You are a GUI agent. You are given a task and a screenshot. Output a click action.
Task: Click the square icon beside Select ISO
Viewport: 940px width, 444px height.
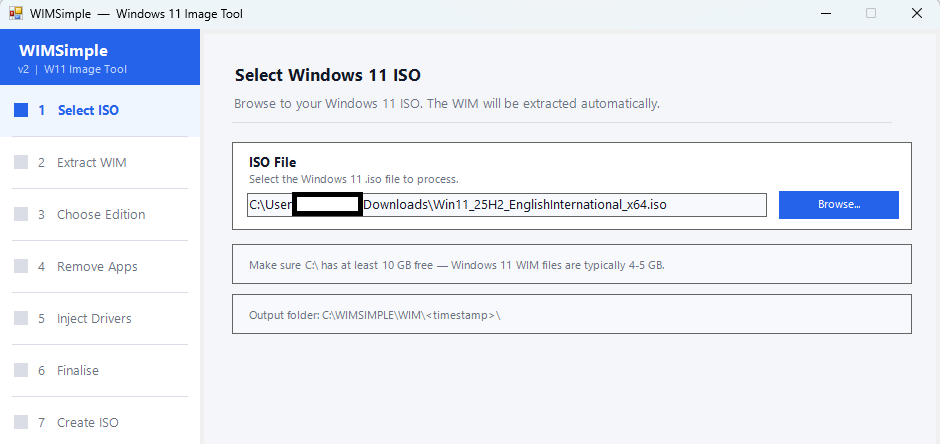click(21, 111)
